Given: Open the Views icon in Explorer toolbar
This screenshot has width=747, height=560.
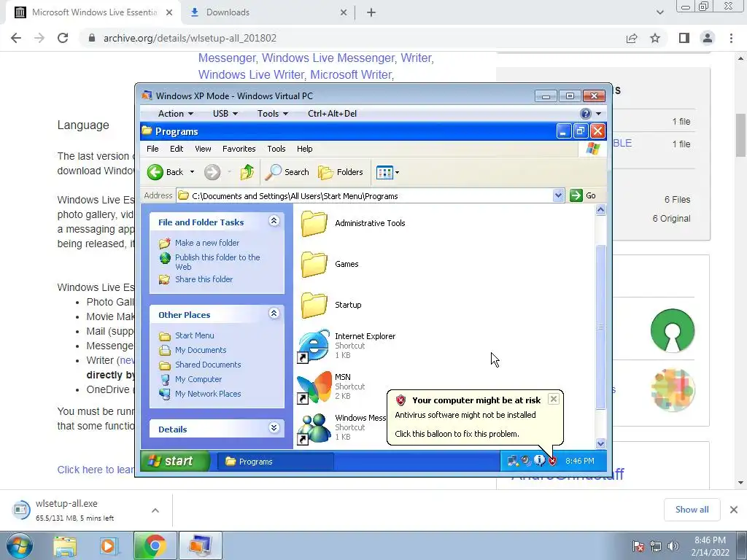Looking at the screenshot, I should 384,172.
